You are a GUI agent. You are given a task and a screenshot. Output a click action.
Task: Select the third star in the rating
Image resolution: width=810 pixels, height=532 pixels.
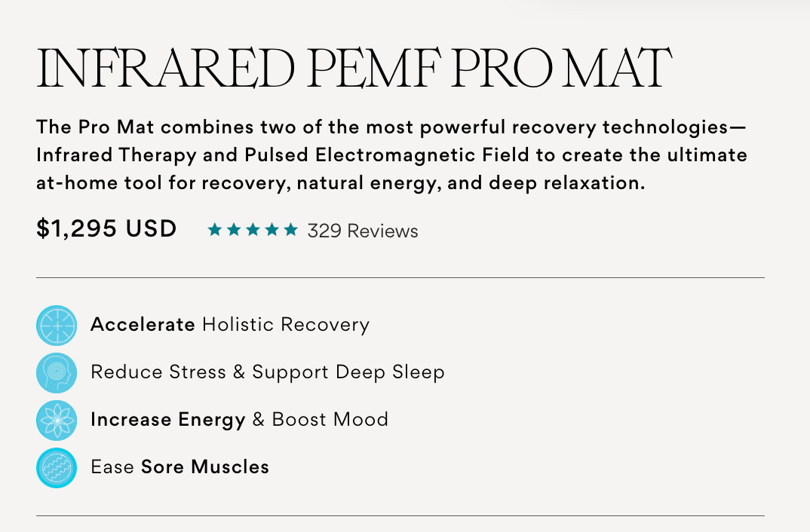tap(253, 230)
